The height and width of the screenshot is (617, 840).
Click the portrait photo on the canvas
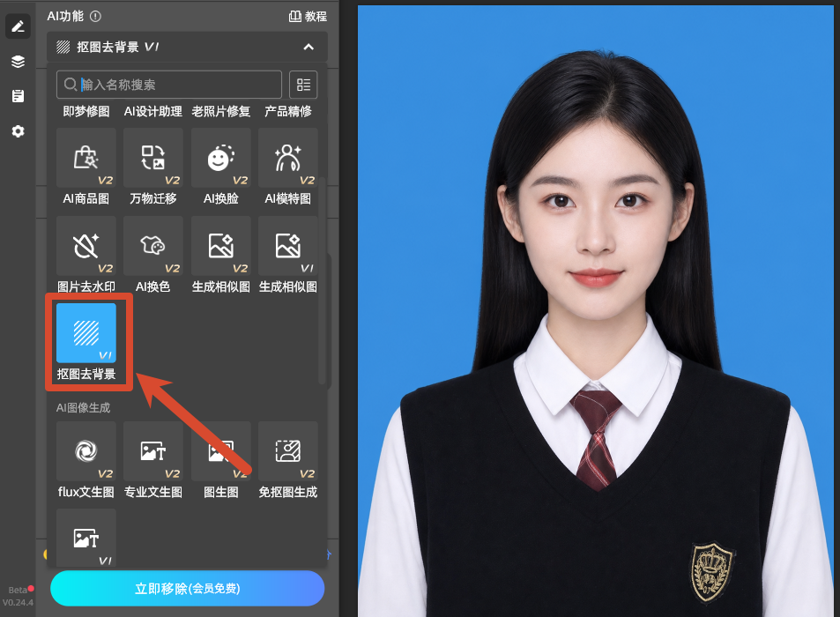coord(596,310)
